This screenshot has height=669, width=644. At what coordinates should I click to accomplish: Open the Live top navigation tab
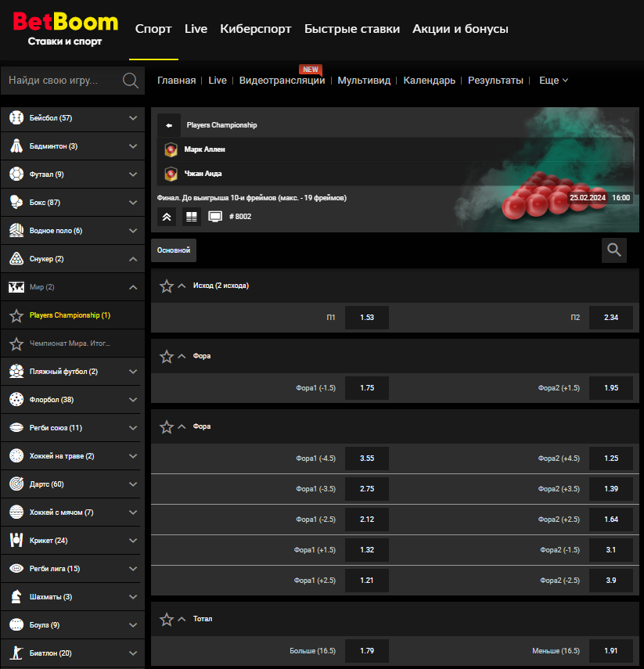tap(196, 29)
